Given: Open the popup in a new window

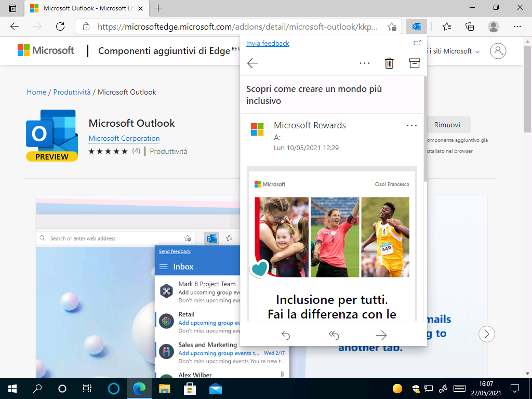Looking at the screenshot, I should (417, 43).
